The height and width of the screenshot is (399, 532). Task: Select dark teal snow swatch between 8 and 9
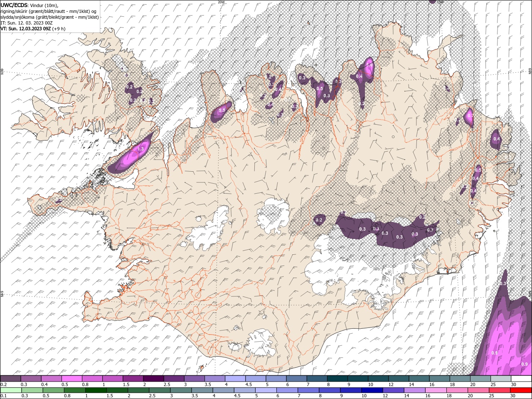(337, 379)
